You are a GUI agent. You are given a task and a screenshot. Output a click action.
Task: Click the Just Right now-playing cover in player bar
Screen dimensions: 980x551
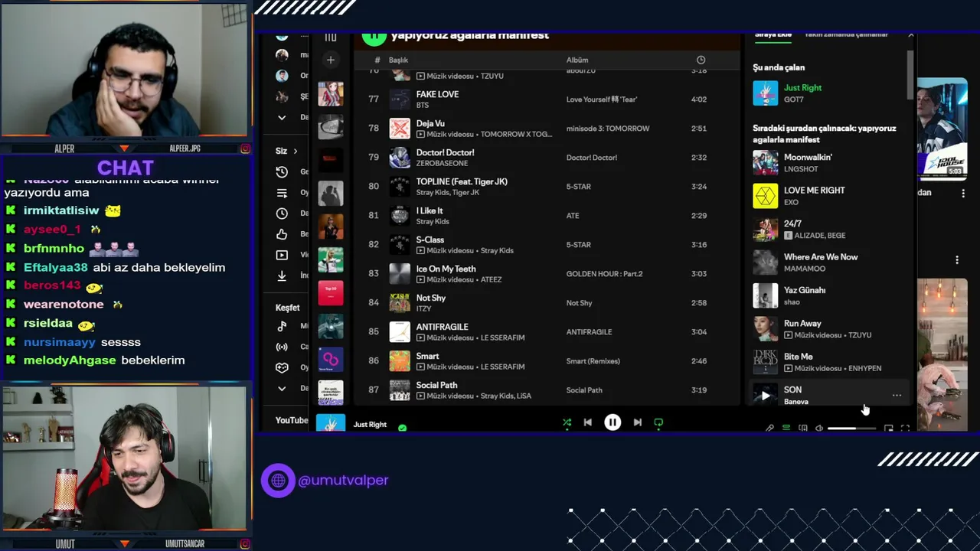point(331,423)
